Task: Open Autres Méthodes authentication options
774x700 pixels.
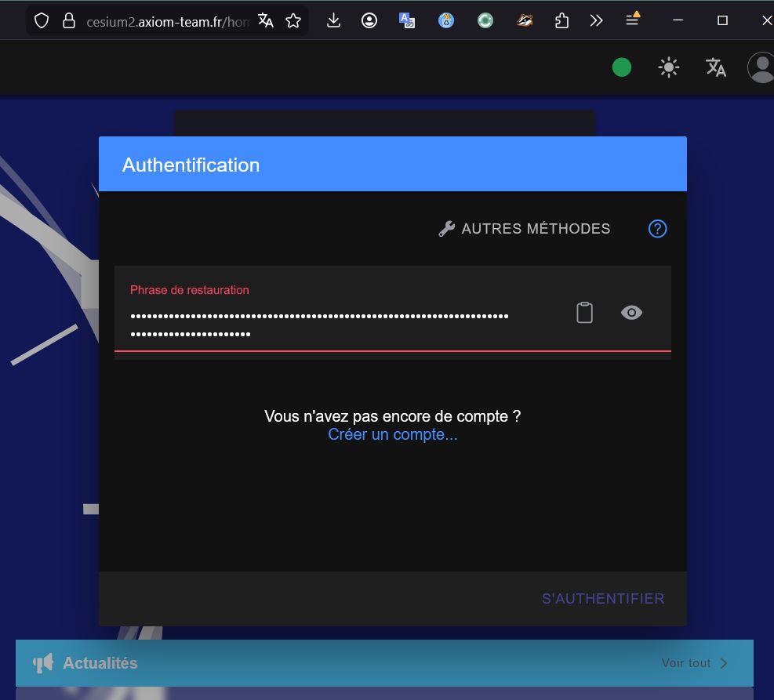Action: [524, 229]
